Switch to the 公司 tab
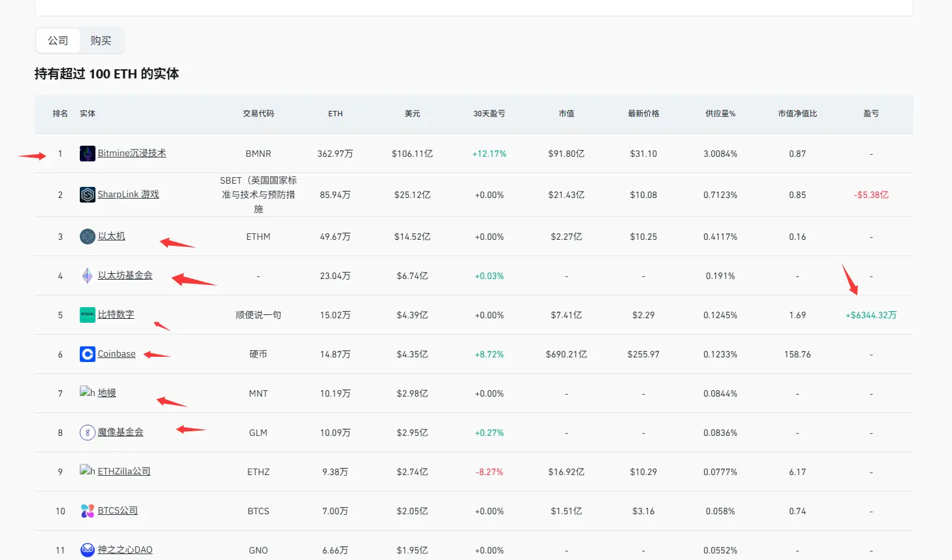Viewport: 952px width, 560px height. [x=58, y=41]
